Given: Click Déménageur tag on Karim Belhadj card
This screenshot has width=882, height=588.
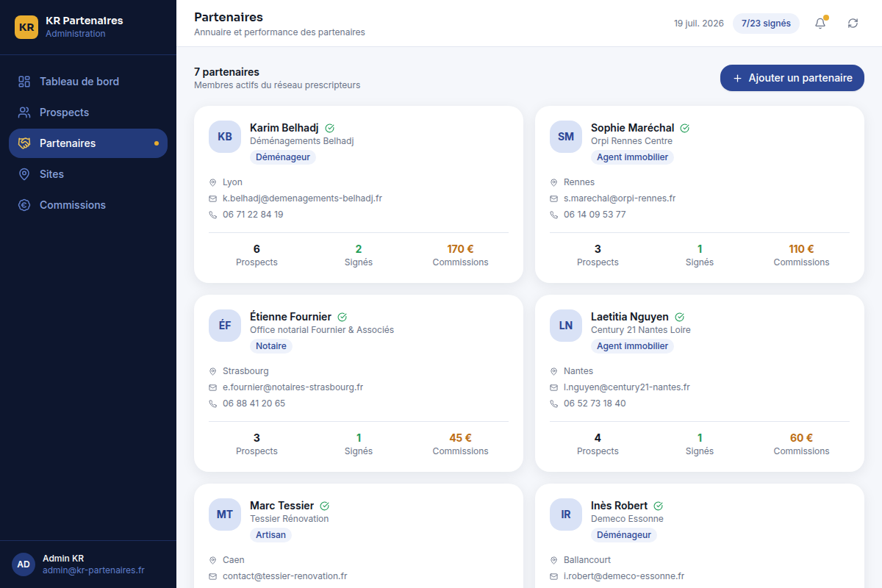Looking at the screenshot, I should (x=283, y=157).
